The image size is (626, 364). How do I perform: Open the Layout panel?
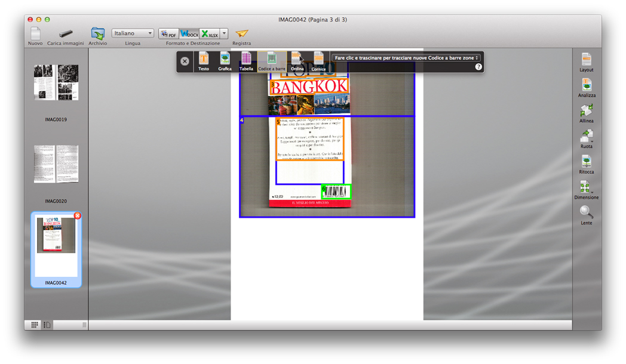click(x=587, y=62)
